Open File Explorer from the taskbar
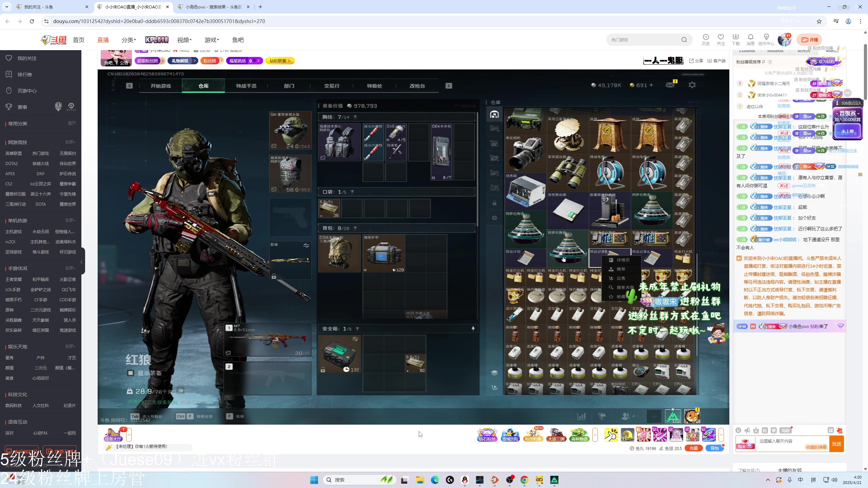The image size is (868, 488). tap(420, 480)
